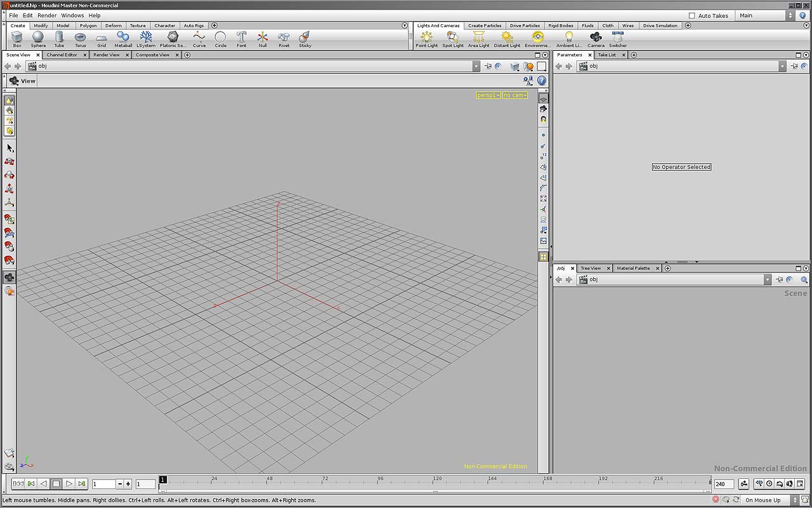Open the On Mouse Up update mode menu

pos(770,500)
